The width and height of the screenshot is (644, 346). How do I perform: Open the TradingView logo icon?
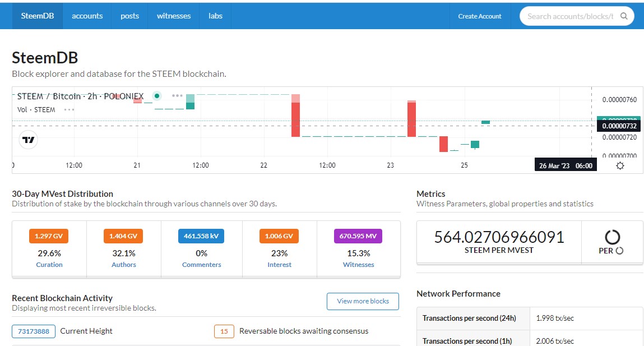[x=29, y=140]
